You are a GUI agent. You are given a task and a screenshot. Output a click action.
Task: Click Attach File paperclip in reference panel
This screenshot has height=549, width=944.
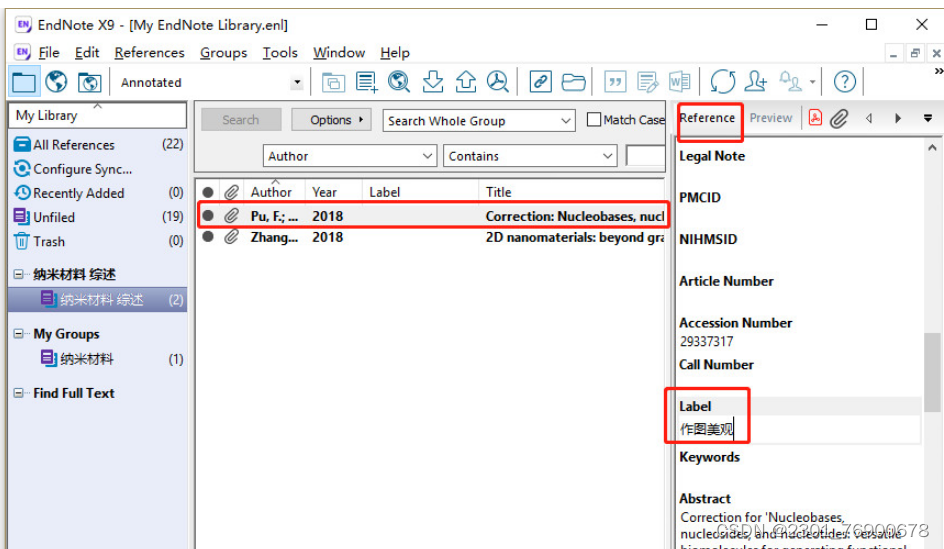pos(839,118)
